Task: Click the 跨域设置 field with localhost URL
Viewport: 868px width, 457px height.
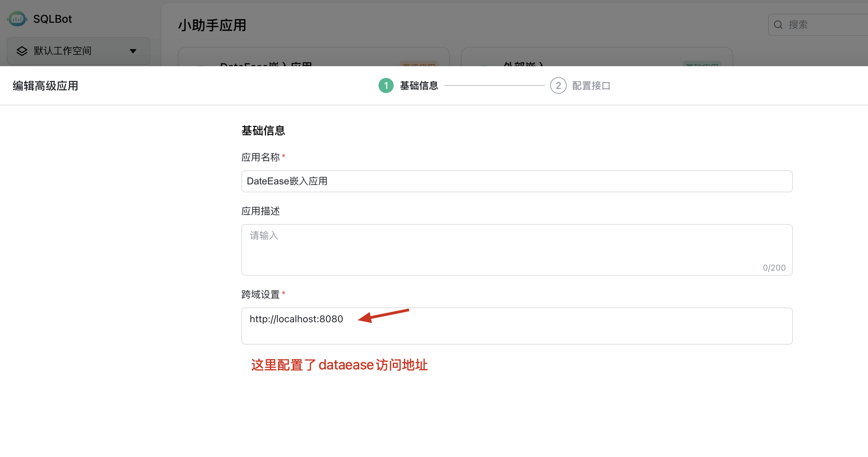Action: click(x=516, y=326)
